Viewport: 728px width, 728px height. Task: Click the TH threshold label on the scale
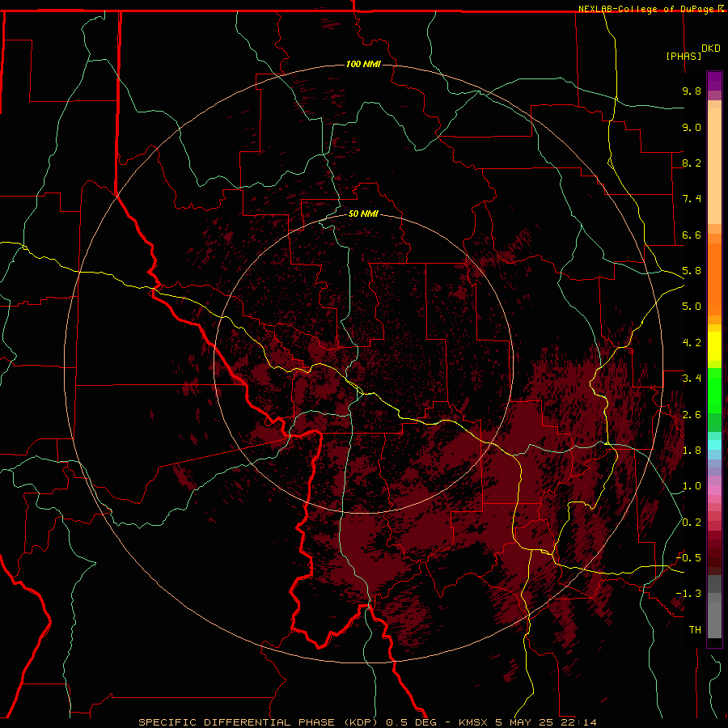click(x=695, y=630)
